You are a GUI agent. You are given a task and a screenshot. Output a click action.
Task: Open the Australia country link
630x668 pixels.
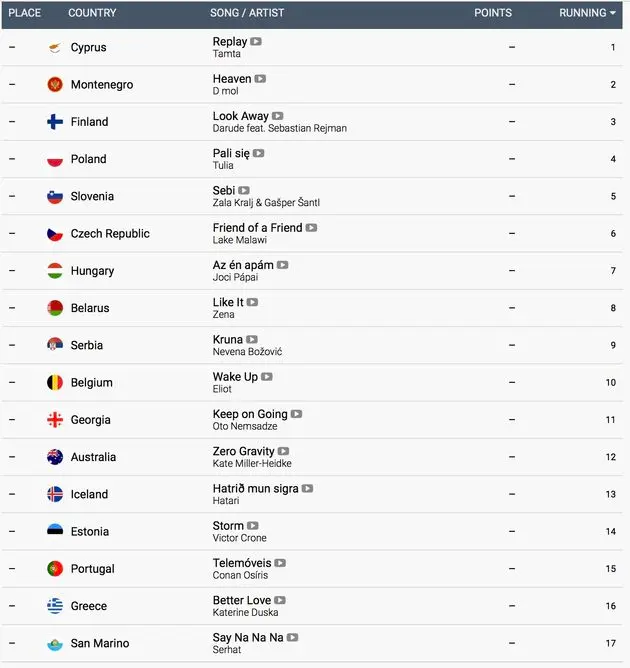[93, 457]
